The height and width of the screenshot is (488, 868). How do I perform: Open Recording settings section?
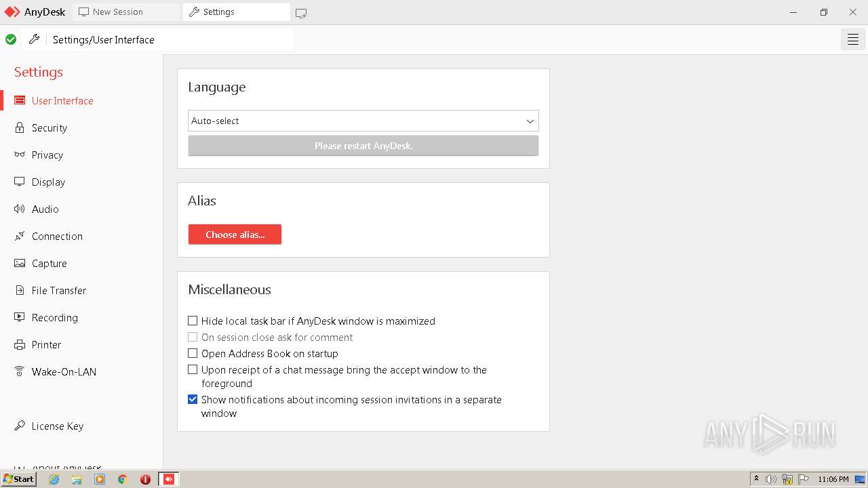coord(55,317)
